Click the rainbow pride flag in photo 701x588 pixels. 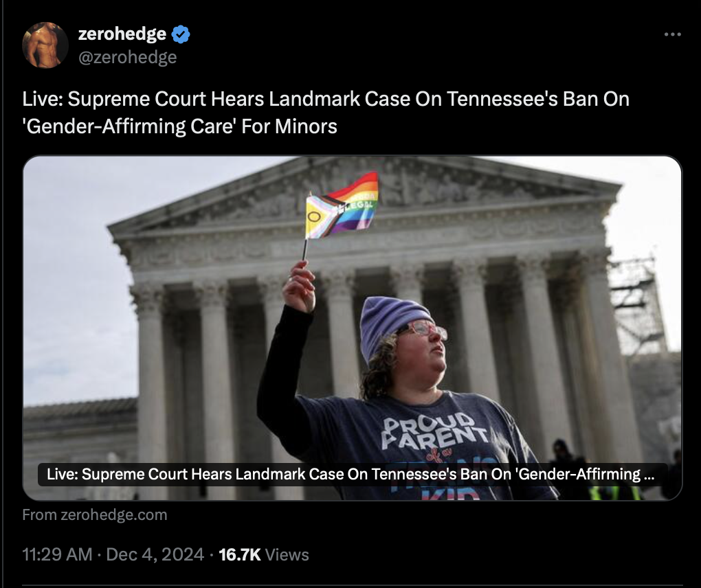tap(342, 205)
